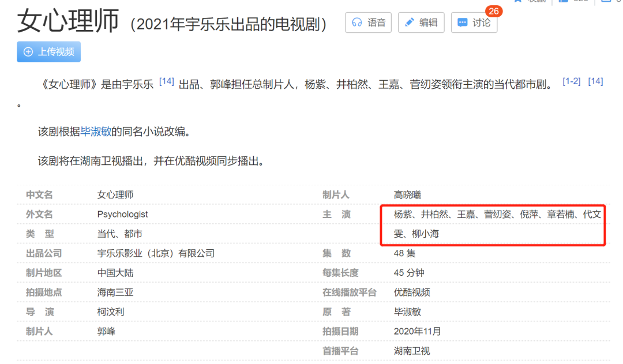Click the 当代、都市 genre value

point(119,234)
